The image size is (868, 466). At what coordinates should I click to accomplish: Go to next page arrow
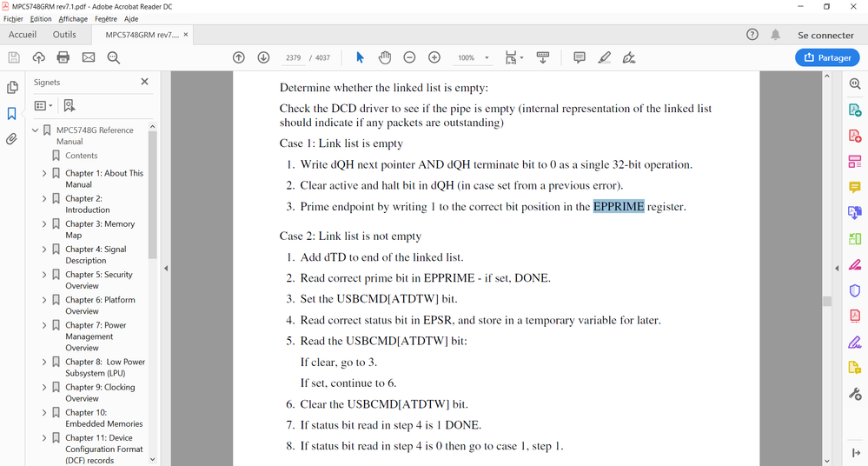(x=263, y=57)
